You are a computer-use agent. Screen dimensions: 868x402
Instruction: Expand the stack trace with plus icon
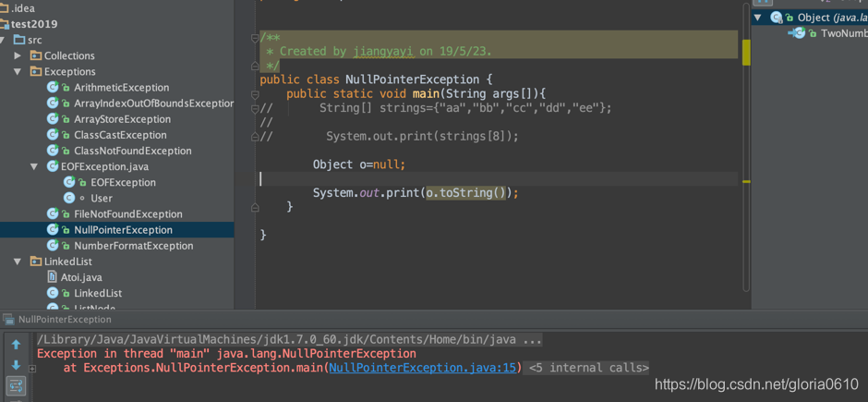[x=32, y=369]
